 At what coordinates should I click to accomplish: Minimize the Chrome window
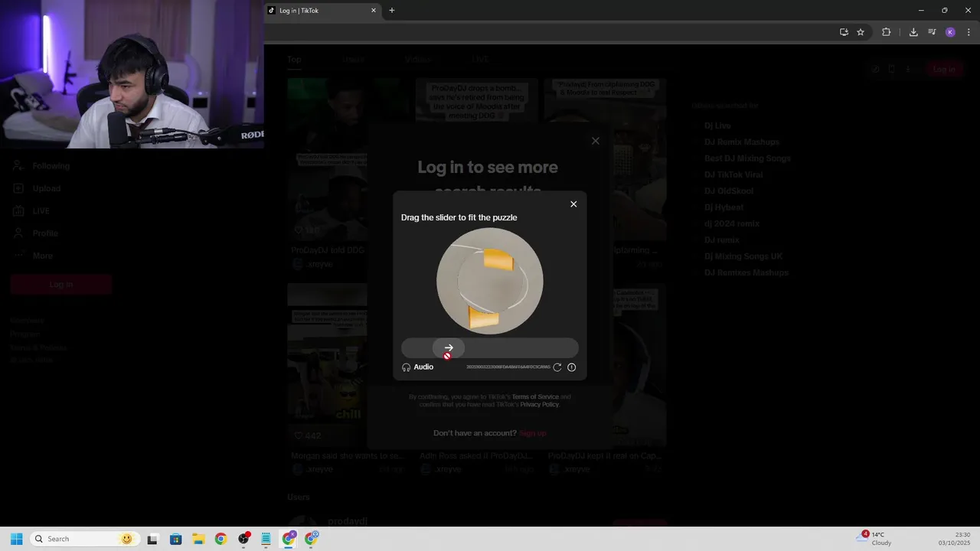click(x=920, y=11)
